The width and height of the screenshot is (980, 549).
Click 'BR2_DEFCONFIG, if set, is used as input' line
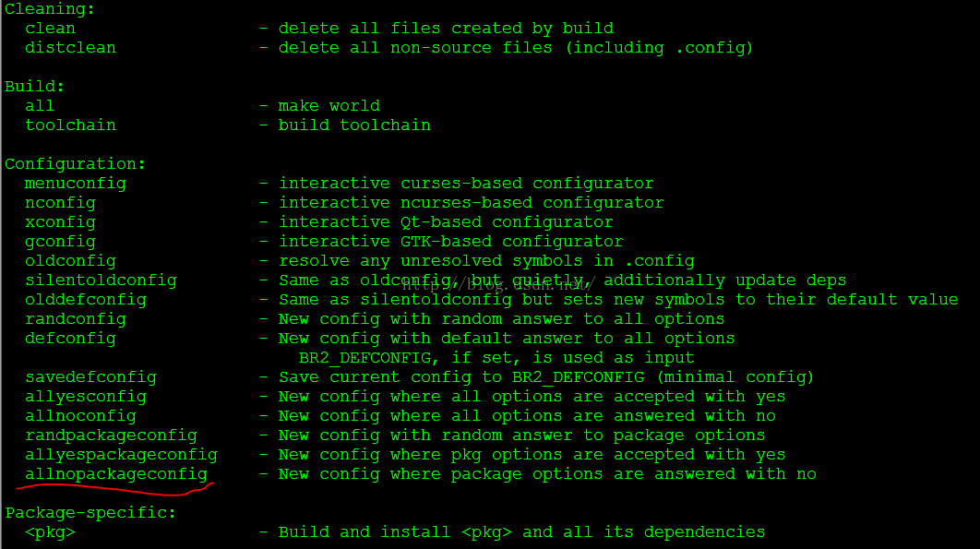(x=496, y=358)
